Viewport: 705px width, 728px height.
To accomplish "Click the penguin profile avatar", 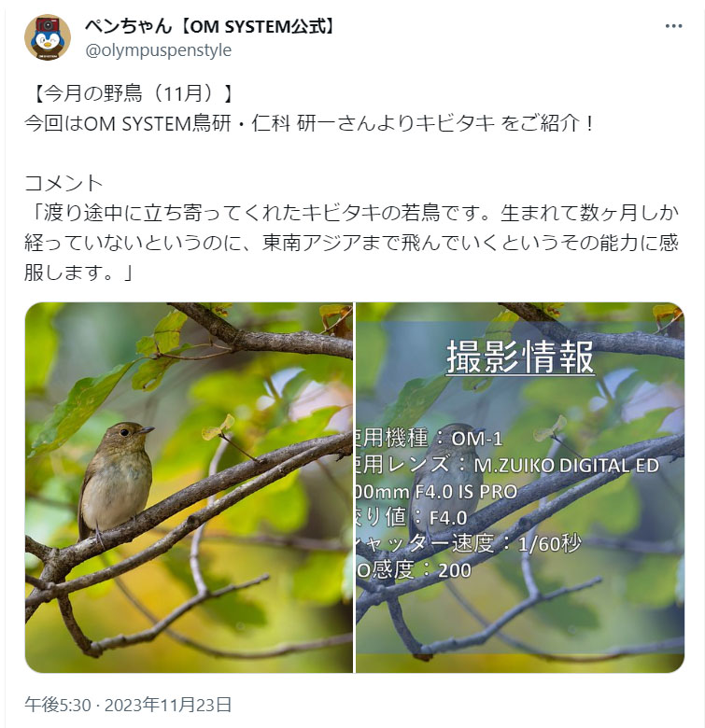I will (48, 37).
